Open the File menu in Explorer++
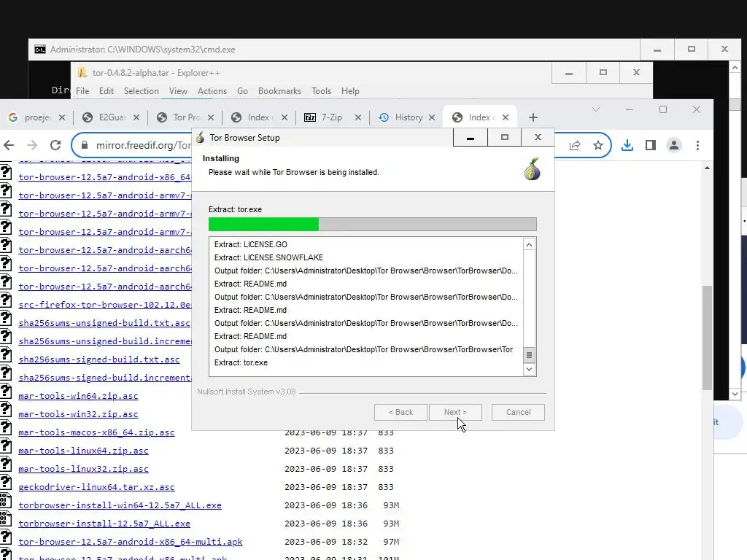Screen dimensions: 747x560 (82, 91)
